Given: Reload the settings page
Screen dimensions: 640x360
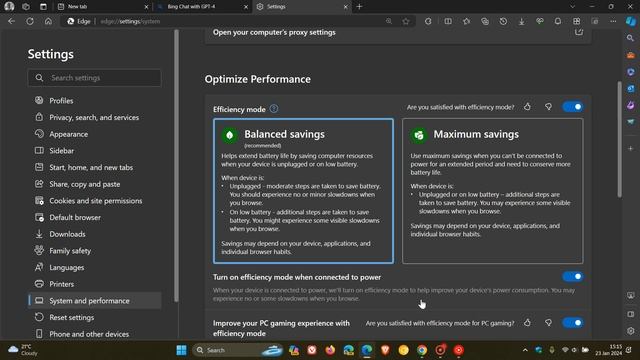Looking at the screenshot, I should pos(30,21).
